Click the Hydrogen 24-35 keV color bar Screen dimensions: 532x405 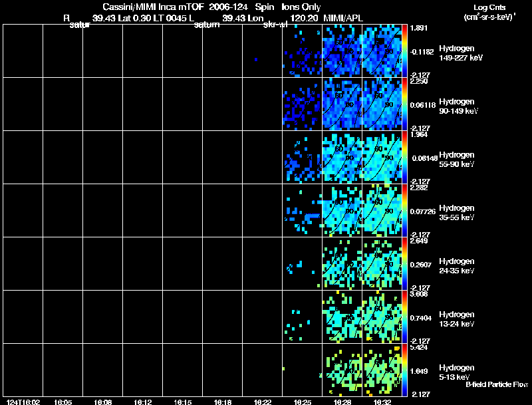(x=404, y=264)
